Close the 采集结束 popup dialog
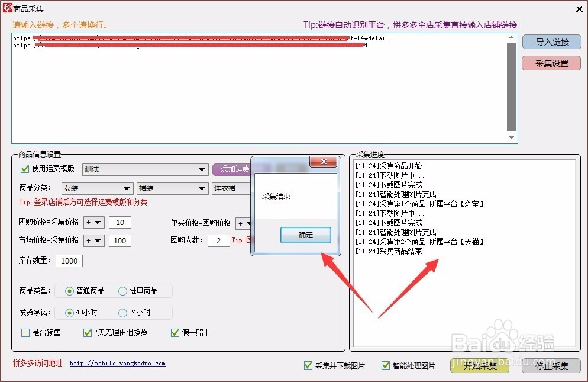 coord(323,162)
